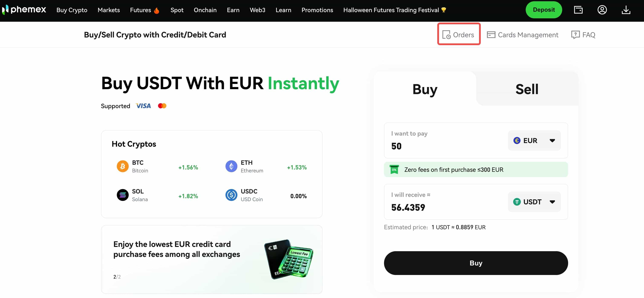Expand the EUR currency dropdown
The width and height of the screenshot is (644, 298).
(534, 141)
